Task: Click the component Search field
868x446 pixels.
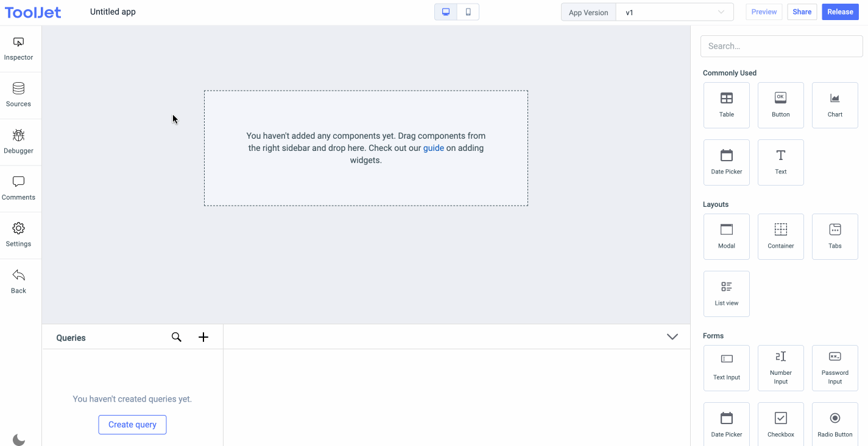Action: click(781, 46)
